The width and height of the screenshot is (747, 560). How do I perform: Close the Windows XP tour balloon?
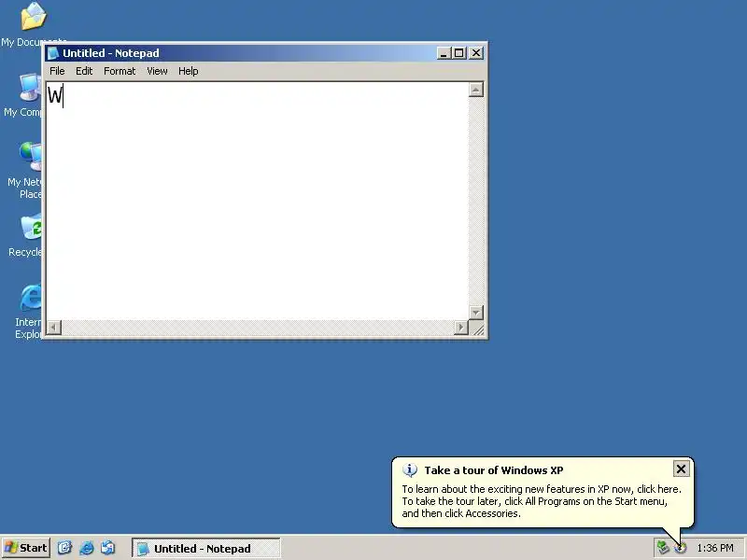coord(682,469)
